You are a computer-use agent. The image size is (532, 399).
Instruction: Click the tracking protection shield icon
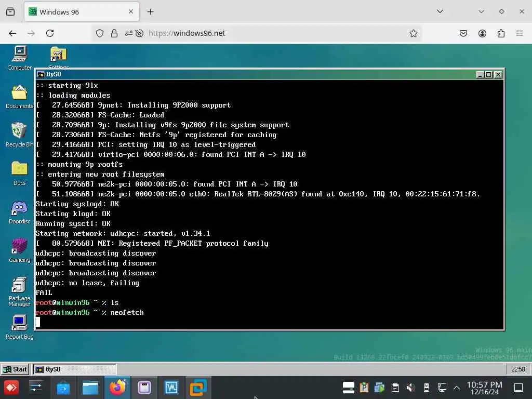tap(100, 33)
